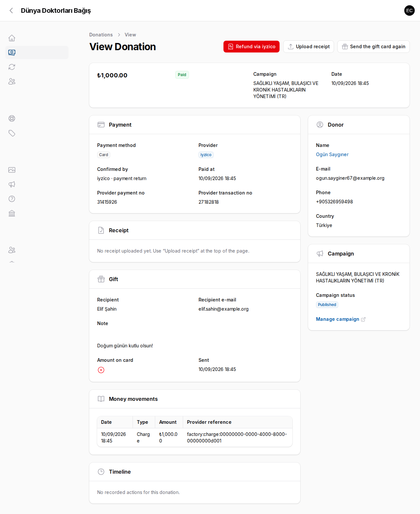Click the Card payment method badge

[103, 155]
